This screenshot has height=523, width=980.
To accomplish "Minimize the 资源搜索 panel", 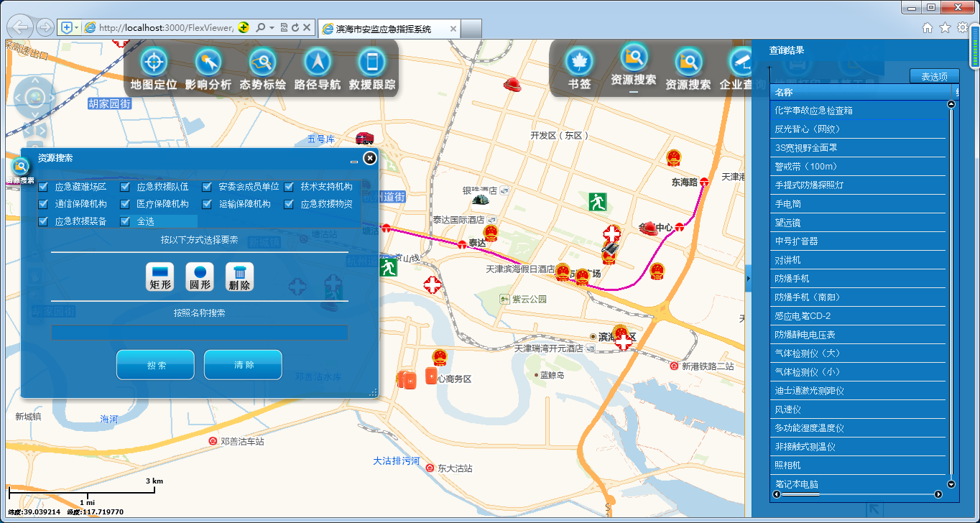I will (x=354, y=161).
